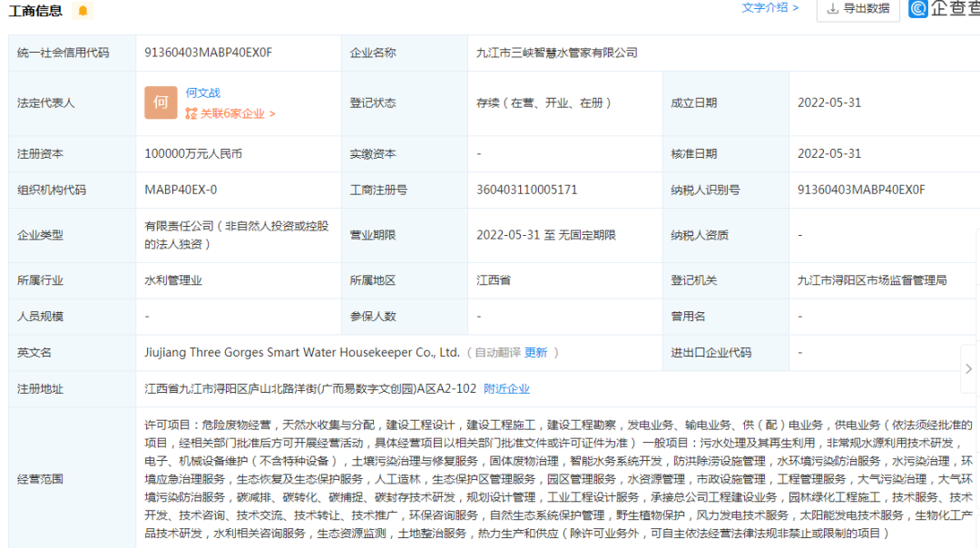Screen dimensions: 980x548
Task: Click the orange 何 avatar badge
Action: point(161,103)
